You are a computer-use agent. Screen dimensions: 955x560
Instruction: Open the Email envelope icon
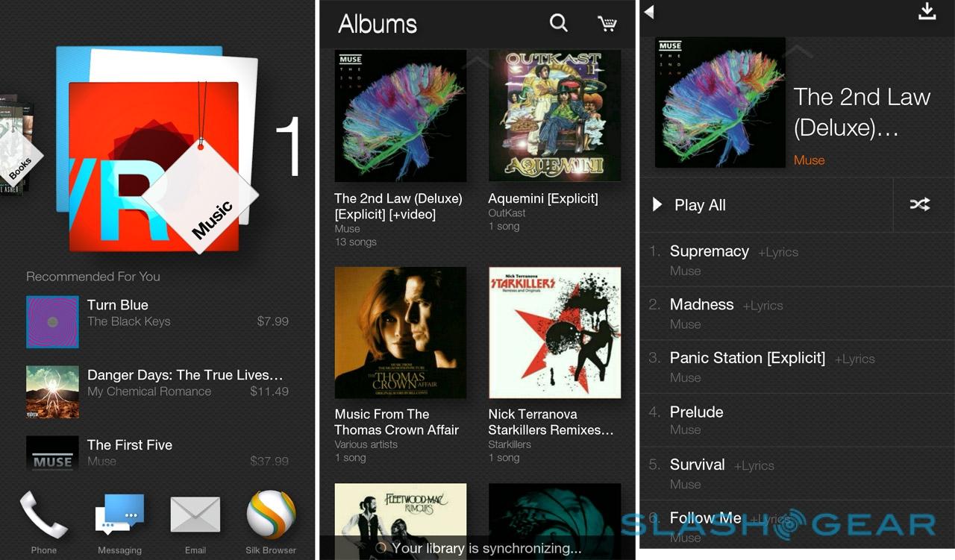195,515
